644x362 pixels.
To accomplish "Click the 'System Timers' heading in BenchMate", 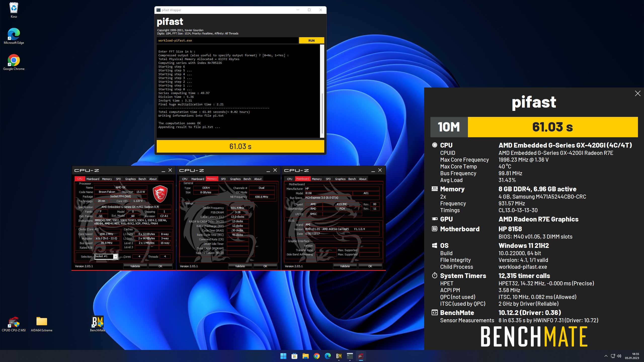I will point(463,276).
